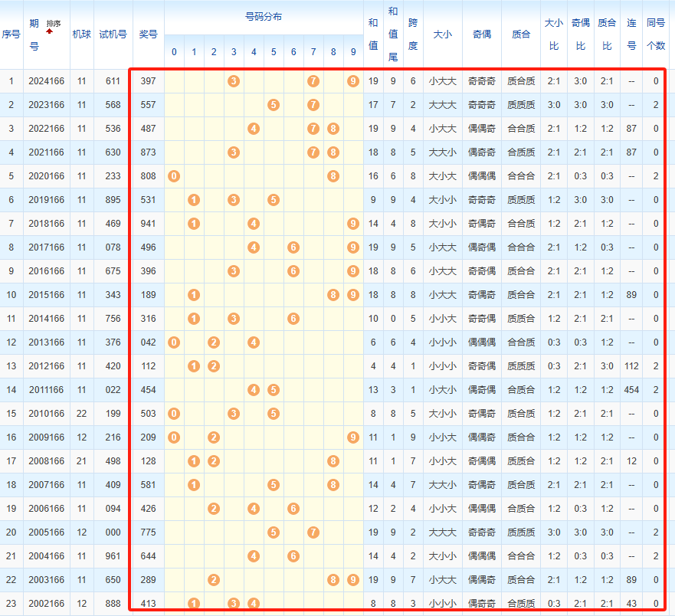
Task: Click orange ball 2 in row 2012166
Action: pyautogui.click(x=214, y=366)
